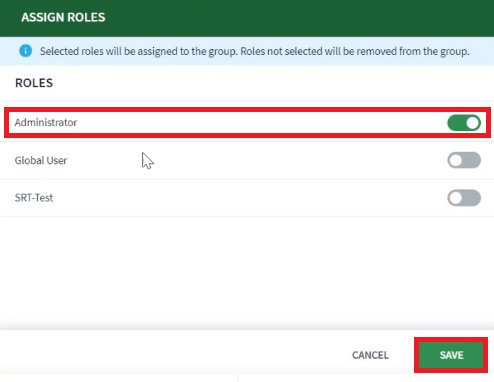This screenshot has width=494, height=382.
Task: Turn off the Administrator role toggle
Action: [x=464, y=123]
